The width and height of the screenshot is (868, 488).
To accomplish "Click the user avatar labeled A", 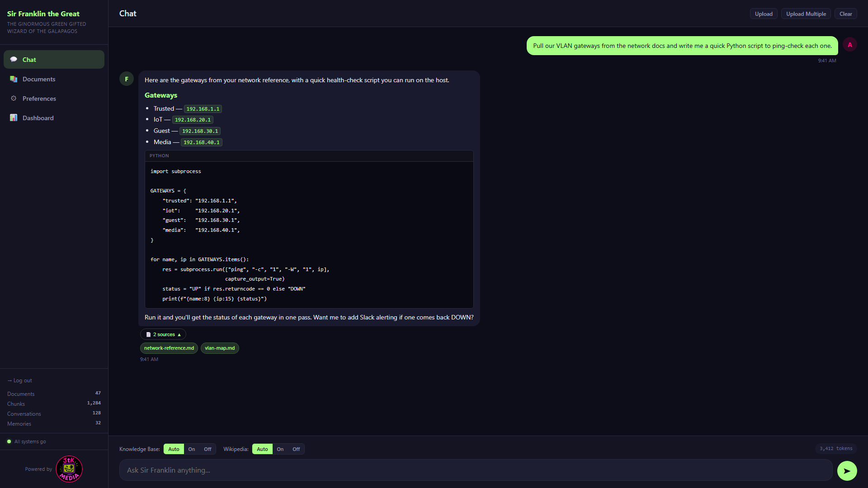I will 849,45.
